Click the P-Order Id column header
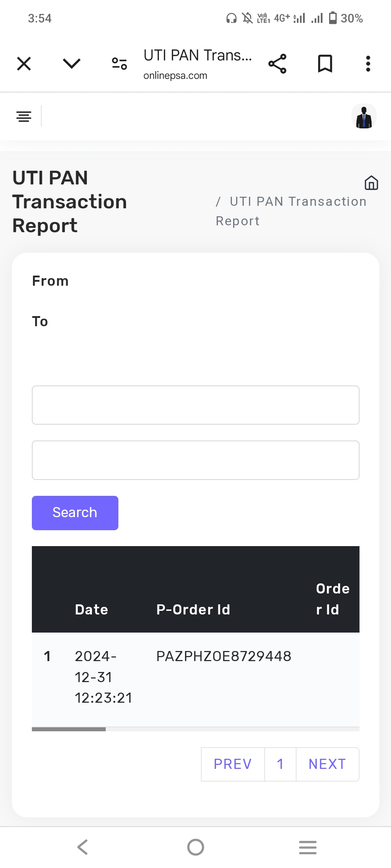The width and height of the screenshot is (391, 868). 193,610
